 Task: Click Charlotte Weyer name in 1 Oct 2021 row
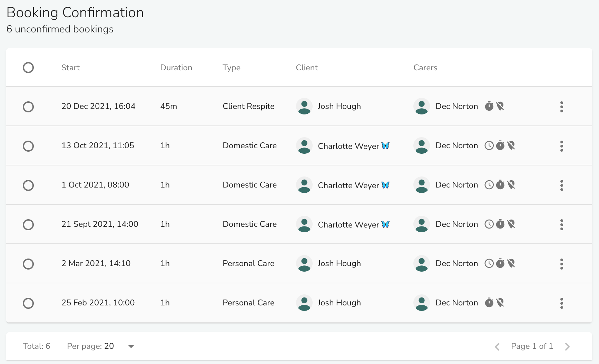click(x=348, y=185)
